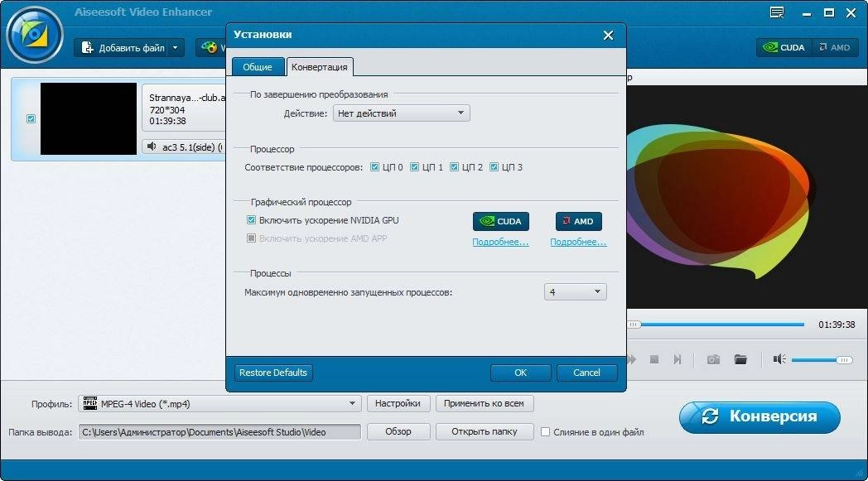Toggle the ЦП 0 checkbox

374,166
